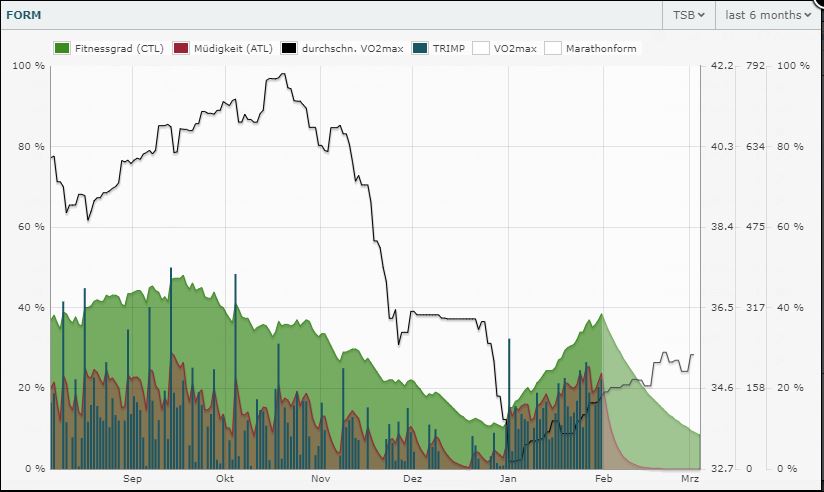
Task: Enable the Marathonform series via its empty legend box
Action: click(552, 48)
